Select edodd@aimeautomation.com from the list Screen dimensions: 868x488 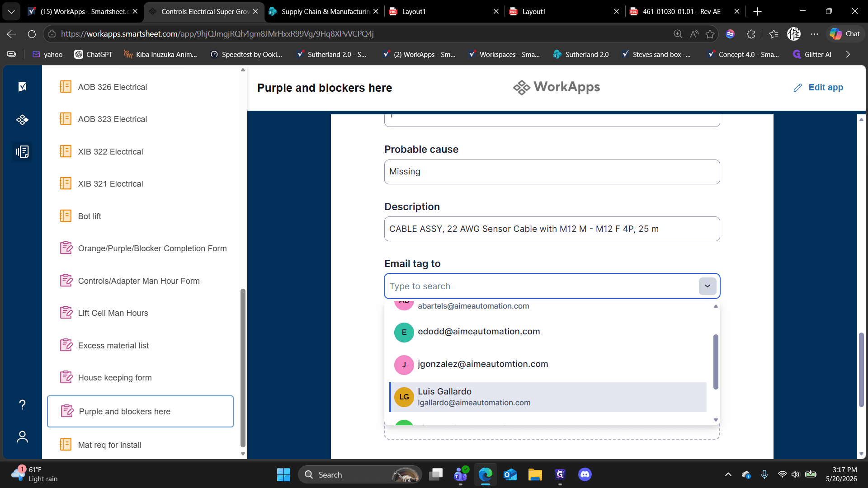coord(548,332)
